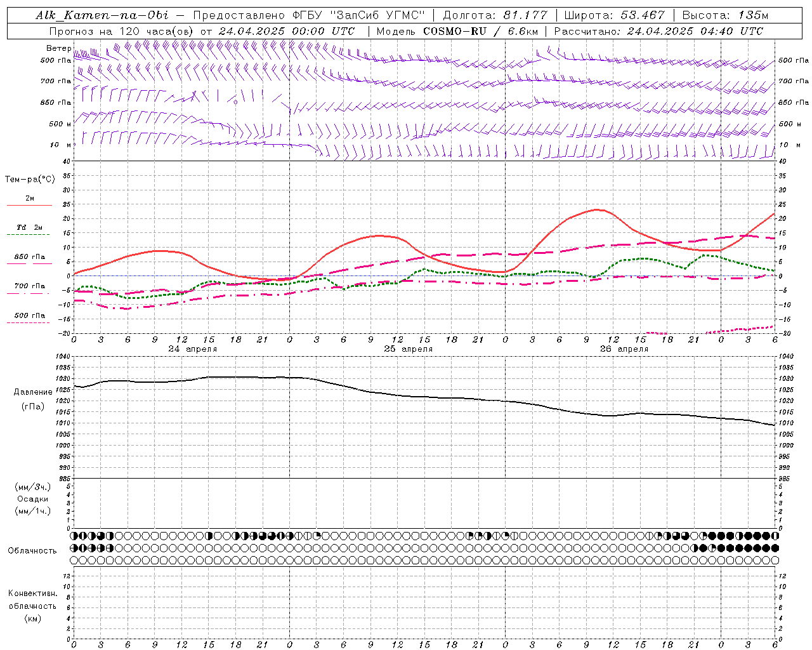The width and height of the screenshot is (812, 650).
Task: Click the (гПа) unit label under Давление
Action: [x=33, y=407]
